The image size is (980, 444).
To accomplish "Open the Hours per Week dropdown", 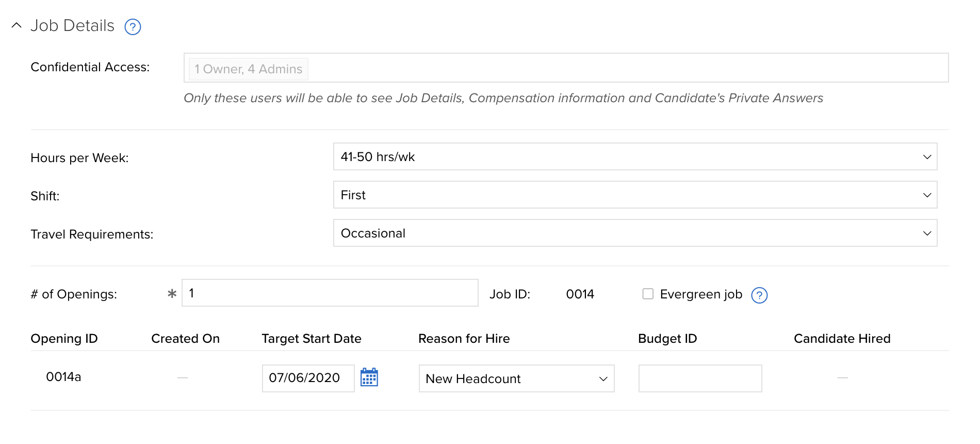I will 635,156.
